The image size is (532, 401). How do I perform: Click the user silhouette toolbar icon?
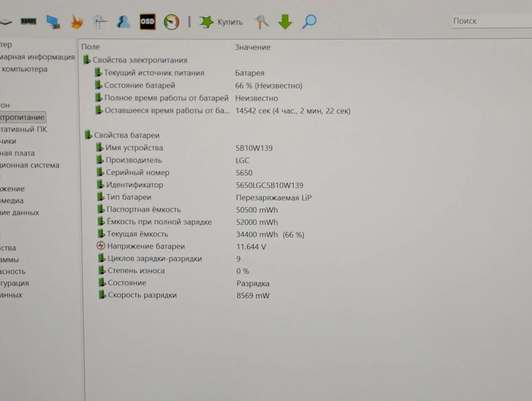pyautogui.click(x=123, y=22)
